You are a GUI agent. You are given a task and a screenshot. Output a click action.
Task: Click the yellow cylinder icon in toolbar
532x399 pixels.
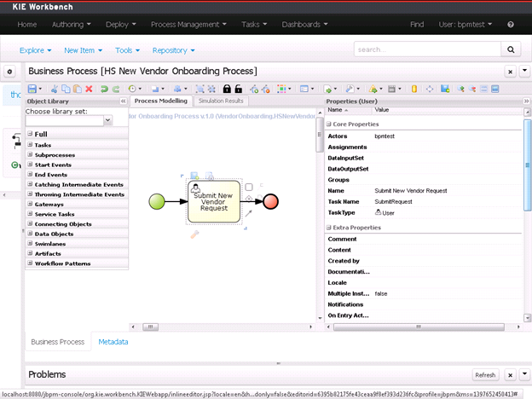click(414, 89)
